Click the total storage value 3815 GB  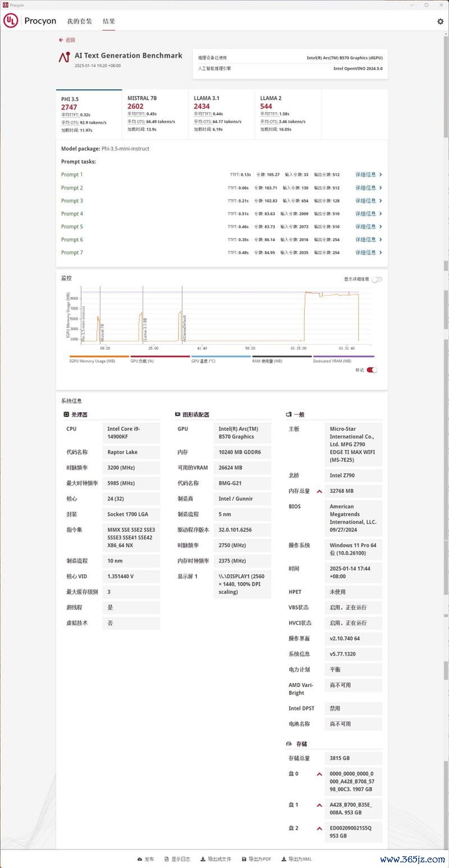point(354,759)
